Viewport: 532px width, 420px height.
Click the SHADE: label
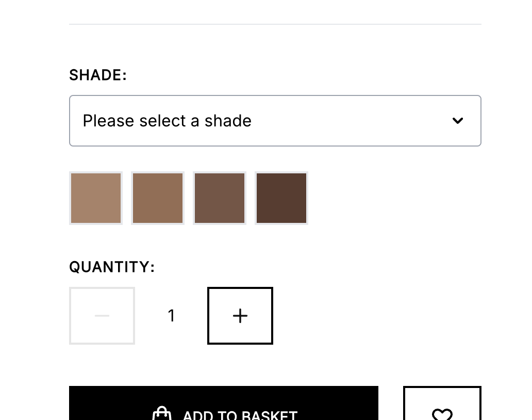tap(98, 75)
